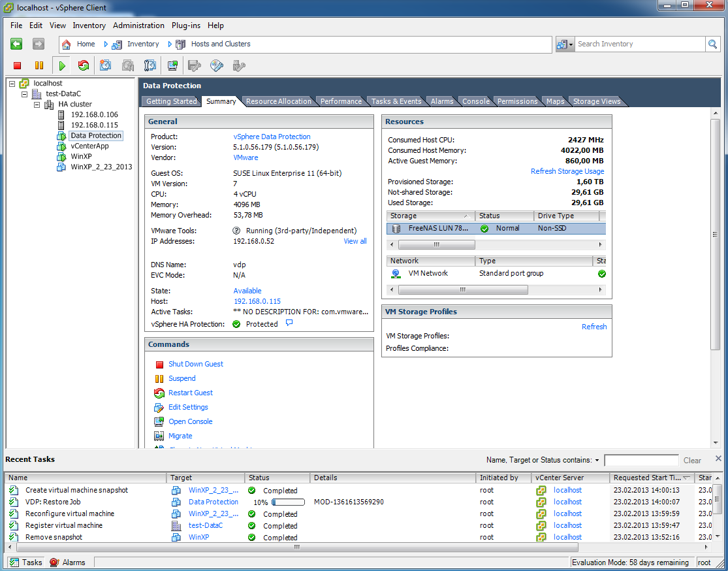Click the CD/DVD device toolbar icon
This screenshot has width=728, height=571.
[216, 65]
